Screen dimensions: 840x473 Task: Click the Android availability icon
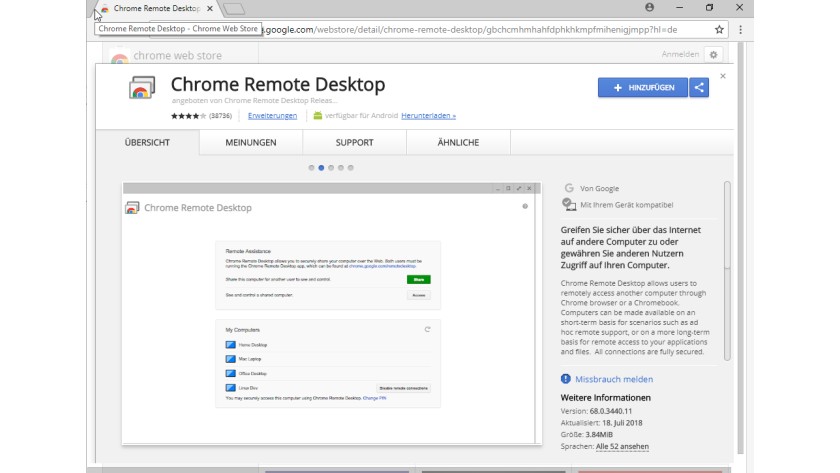coord(318,115)
